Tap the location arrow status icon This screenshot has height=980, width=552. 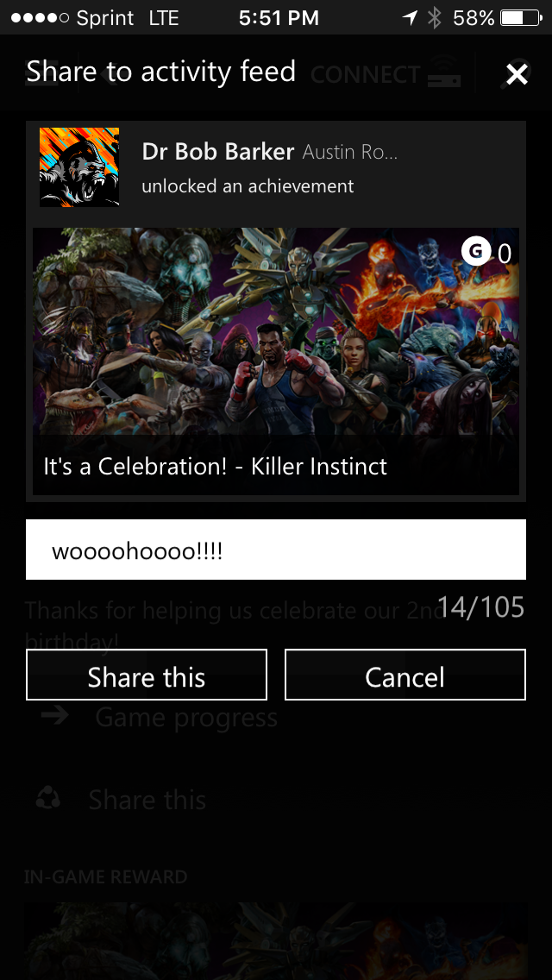410,17
